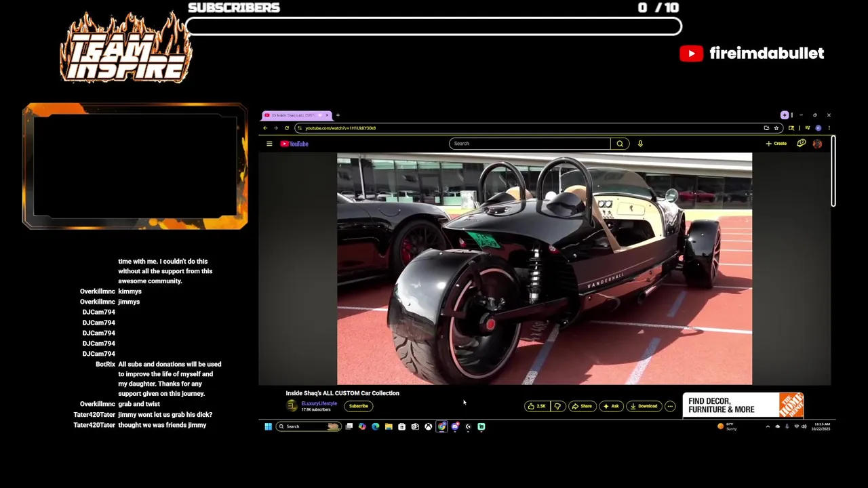Open the ELuxuryLifestyle channel avatar
This screenshot has height=488, width=868.
click(292, 406)
